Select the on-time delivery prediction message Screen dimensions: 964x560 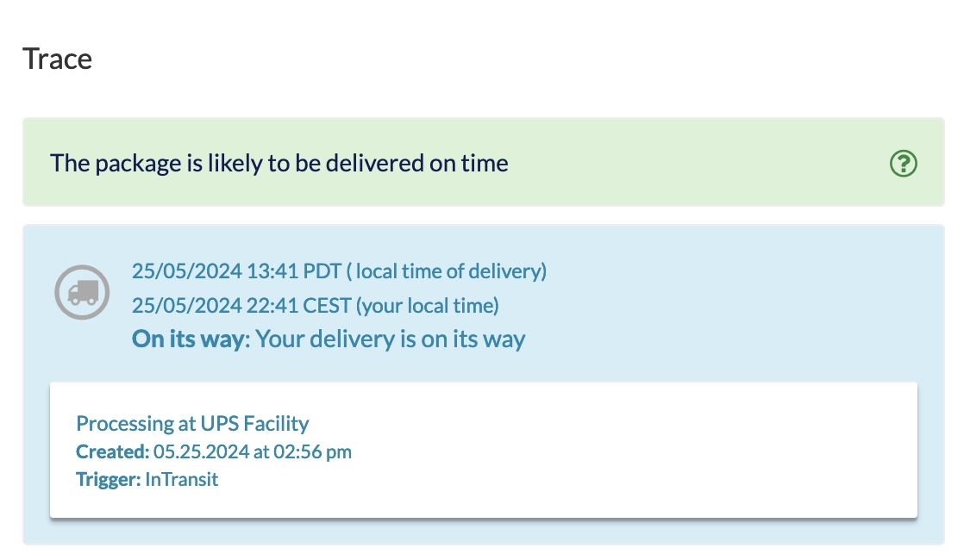point(279,163)
